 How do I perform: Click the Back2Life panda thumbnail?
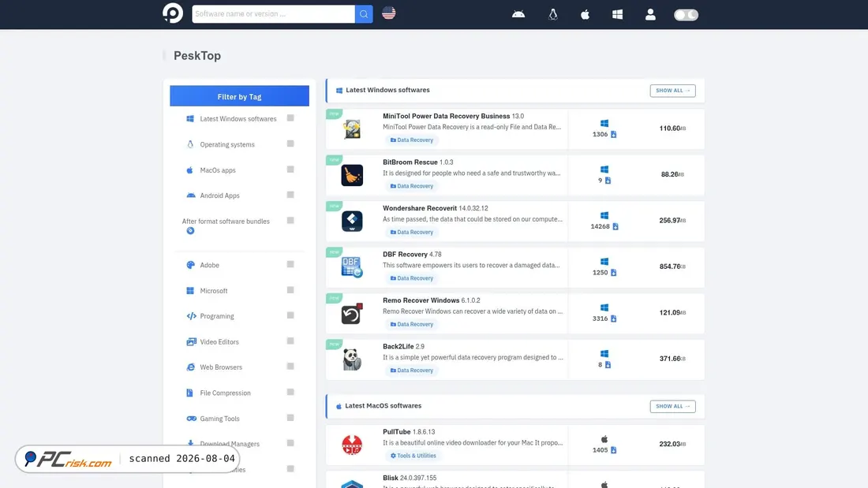(351, 359)
